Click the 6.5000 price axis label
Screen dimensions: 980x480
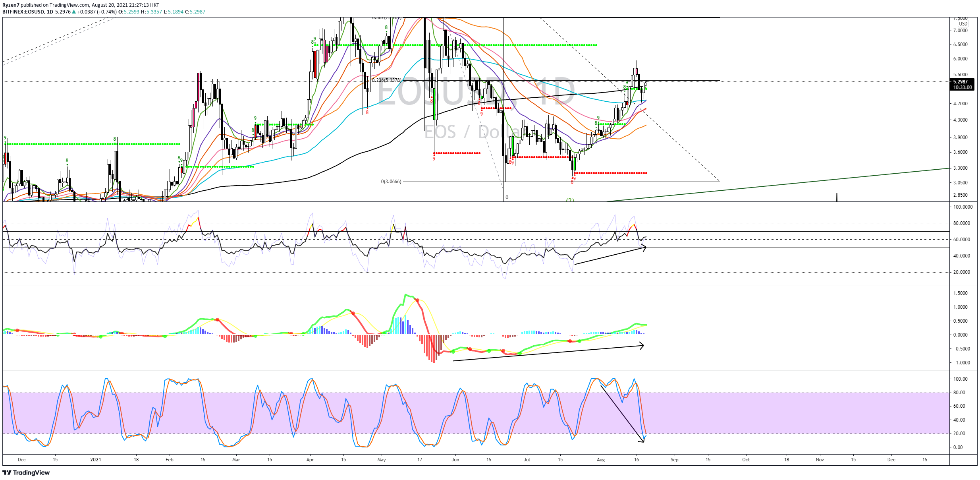(x=961, y=45)
